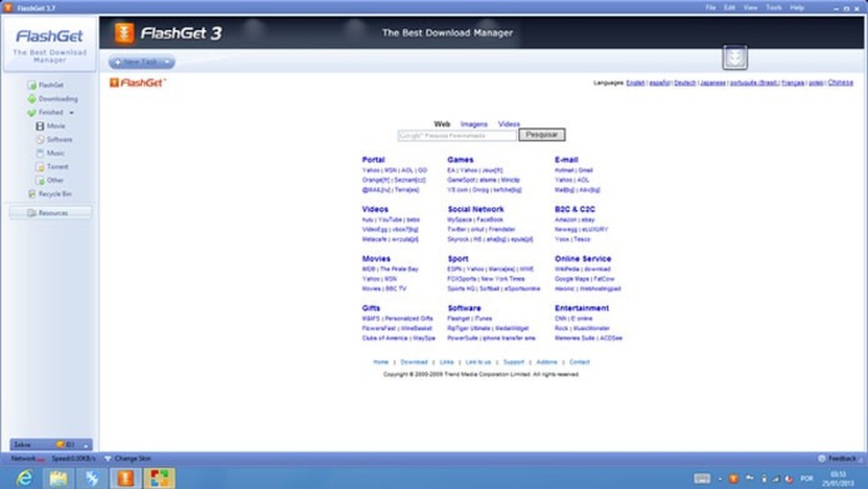868x489 pixels.
Task: Click the GameSpot link under Games
Action: coord(461,180)
